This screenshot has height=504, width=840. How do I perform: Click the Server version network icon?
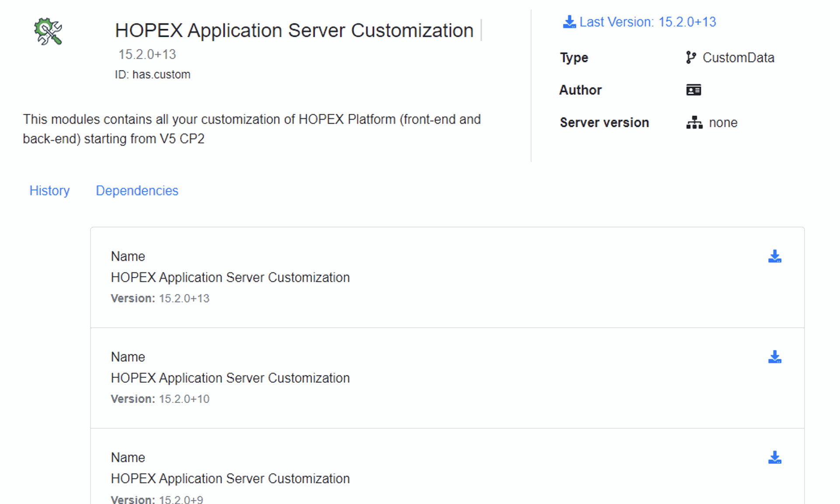pos(694,122)
